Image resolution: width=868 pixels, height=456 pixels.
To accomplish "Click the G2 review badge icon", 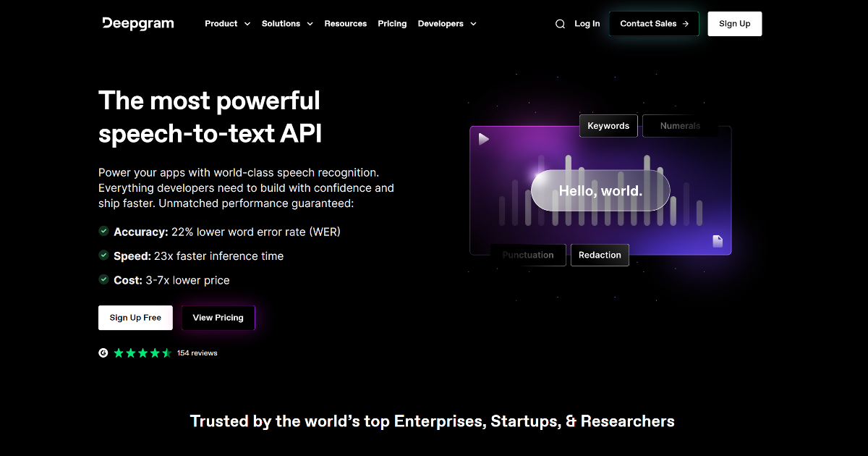I will (103, 352).
